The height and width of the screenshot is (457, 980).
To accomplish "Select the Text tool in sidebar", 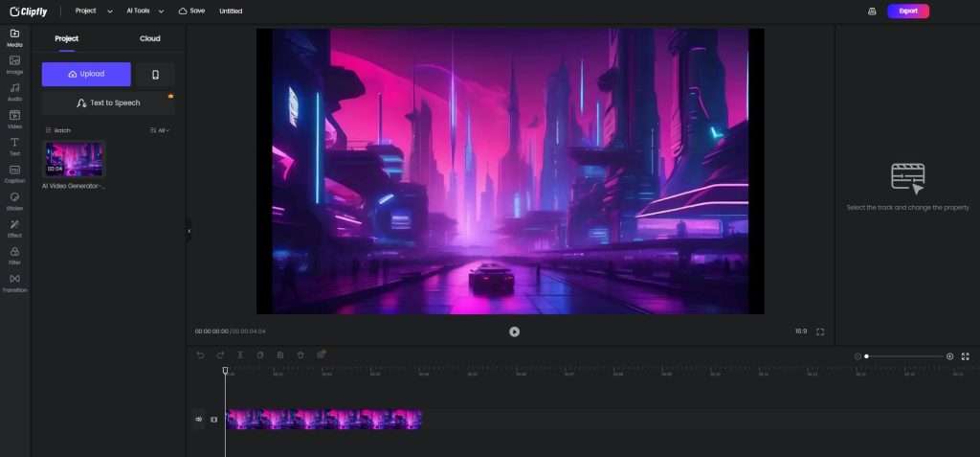I will click(14, 147).
